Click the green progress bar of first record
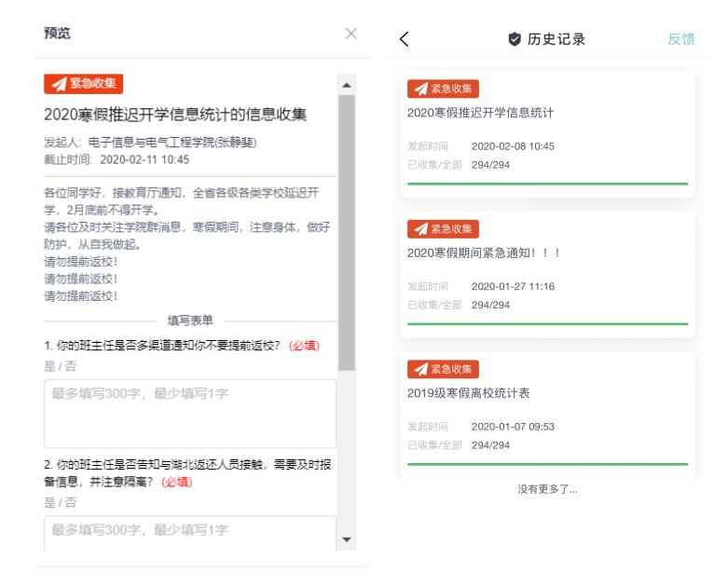 (547, 184)
